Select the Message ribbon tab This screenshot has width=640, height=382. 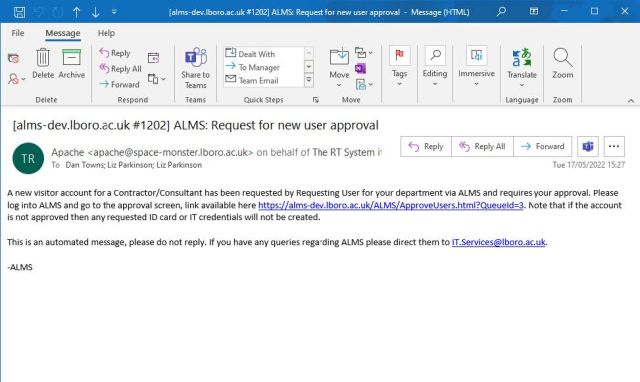[62, 33]
